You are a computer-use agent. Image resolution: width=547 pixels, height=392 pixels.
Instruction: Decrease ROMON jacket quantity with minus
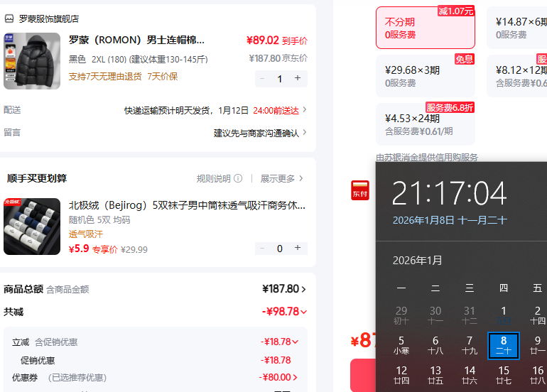point(263,78)
